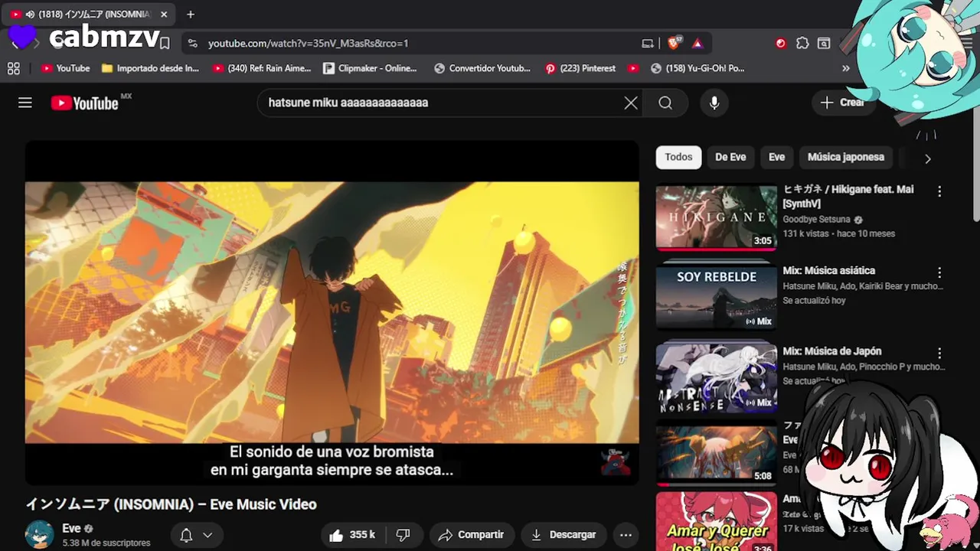The height and width of the screenshot is (551, 980).
Task: Click the INSOMNIA – Eve Music Video title
Action: (x=171, y=504)
